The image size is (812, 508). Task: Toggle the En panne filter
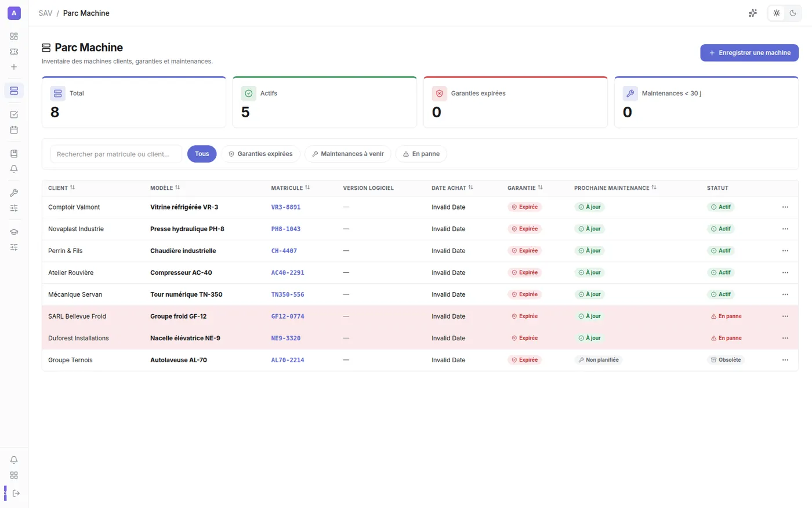[421, 154]
